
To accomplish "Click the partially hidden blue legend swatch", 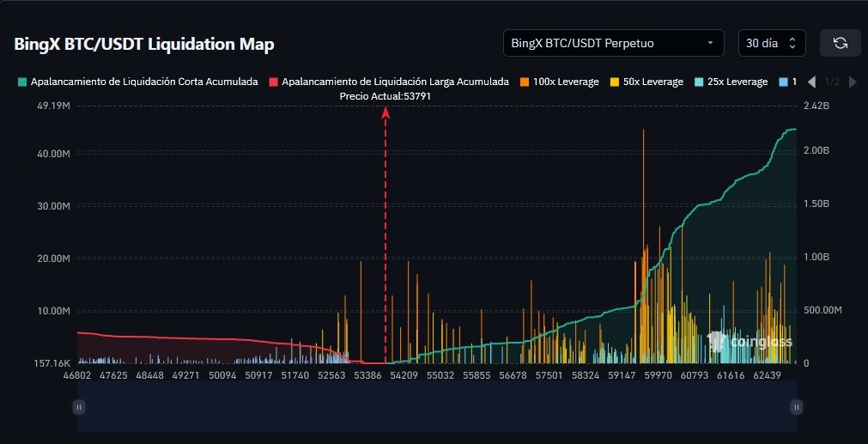I will tap(783, 82).
